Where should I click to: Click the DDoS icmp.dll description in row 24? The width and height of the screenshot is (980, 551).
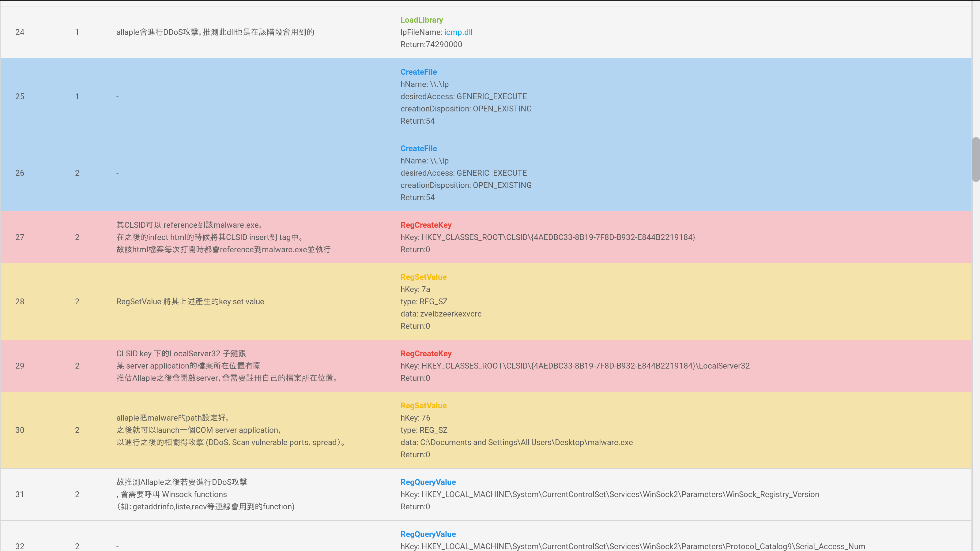[215, 32]
